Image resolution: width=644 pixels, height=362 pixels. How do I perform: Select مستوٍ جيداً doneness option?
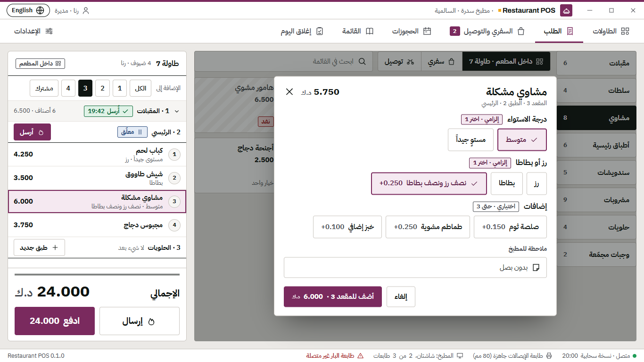click(x=471, y=140)
